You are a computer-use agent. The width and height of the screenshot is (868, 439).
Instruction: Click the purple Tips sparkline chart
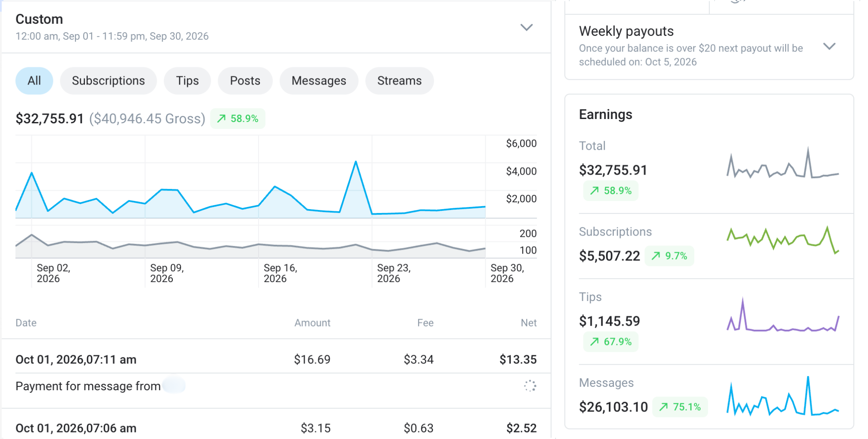click(x=782, y=315)
